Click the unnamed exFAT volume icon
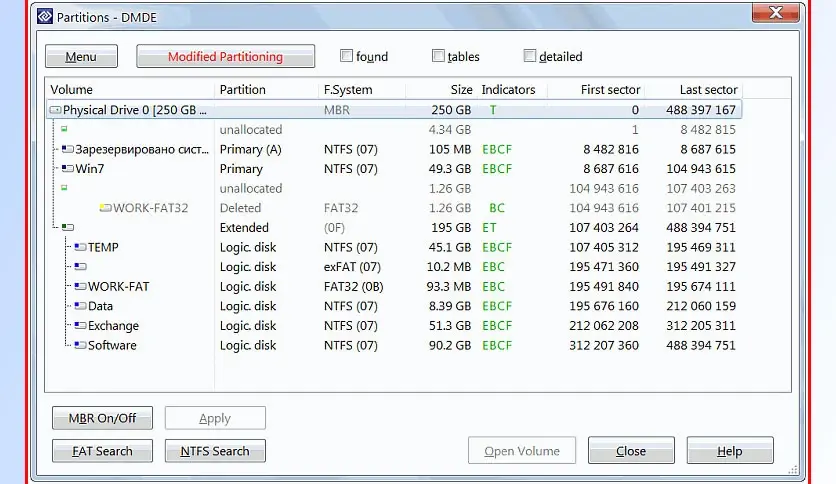Screen dimensions: 836x484 click(80, 267)
